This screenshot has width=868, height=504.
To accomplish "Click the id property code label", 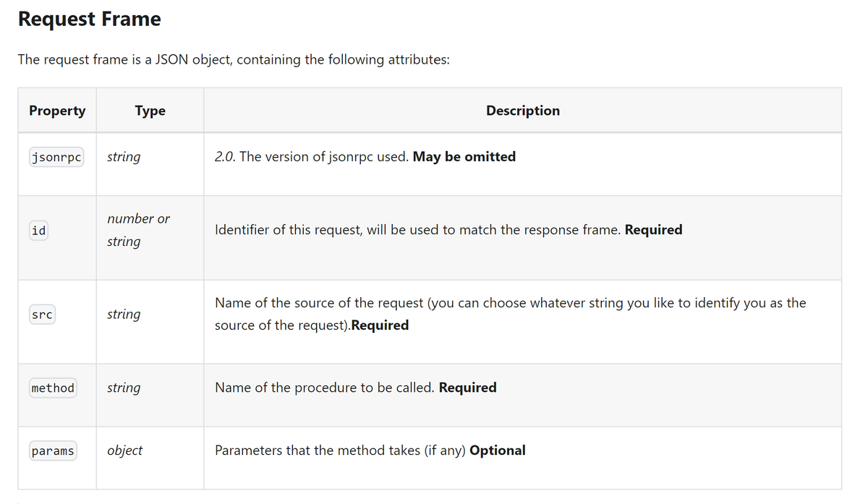I will tap(39, 231).
